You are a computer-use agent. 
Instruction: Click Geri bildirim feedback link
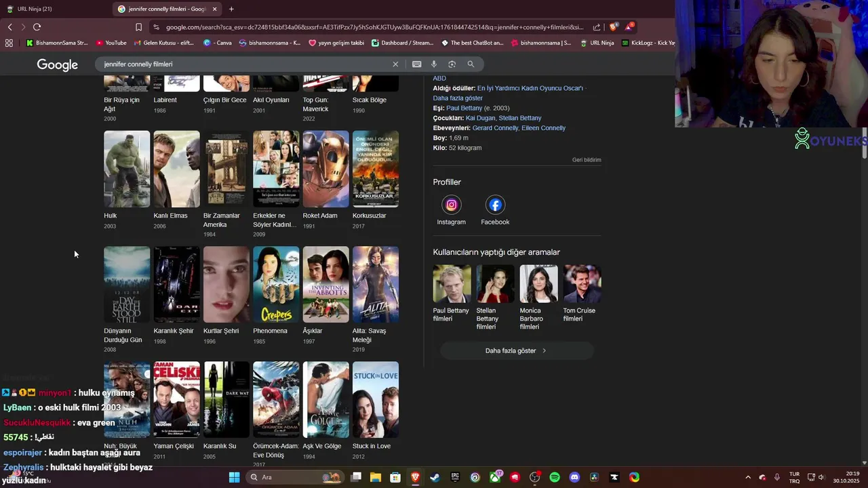[587, 160]
